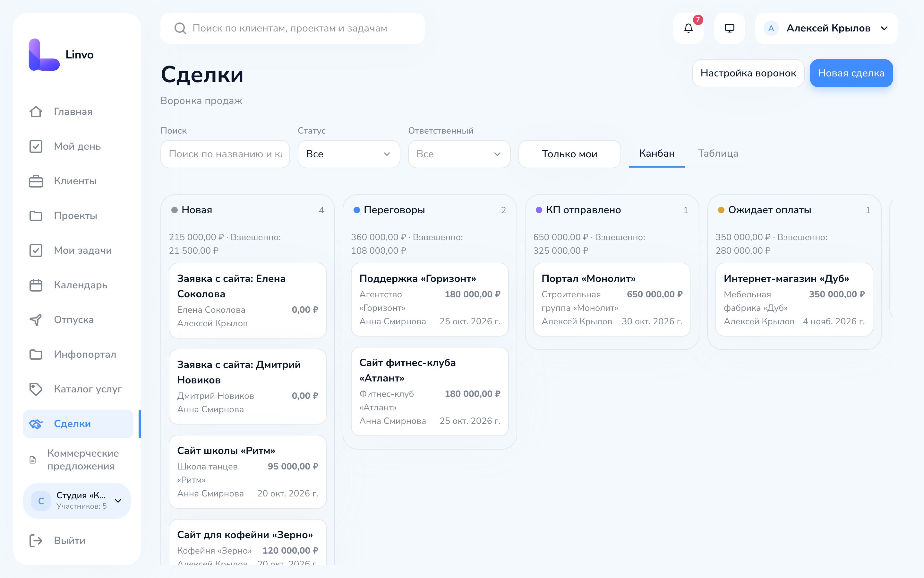
Task: Open the Портал «Монолит» deal card
Action: pos(612,299)
